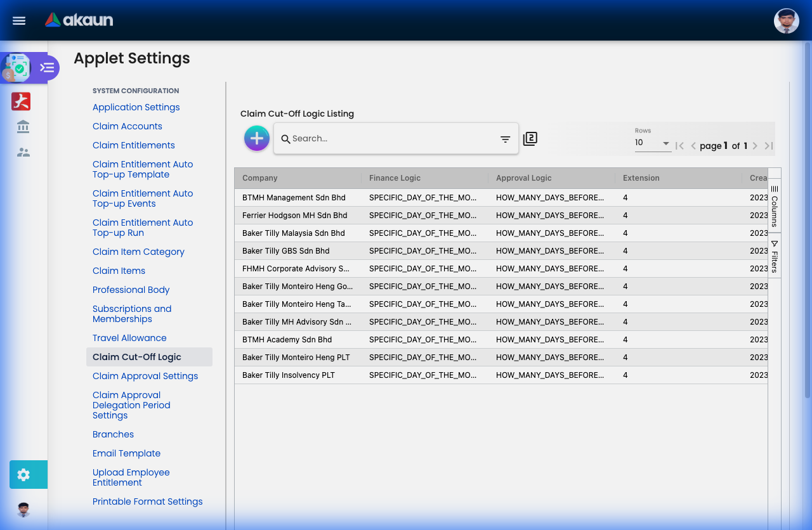Click the Search input field
This screenshot has height=530, width=812.
tap(381, 138)
